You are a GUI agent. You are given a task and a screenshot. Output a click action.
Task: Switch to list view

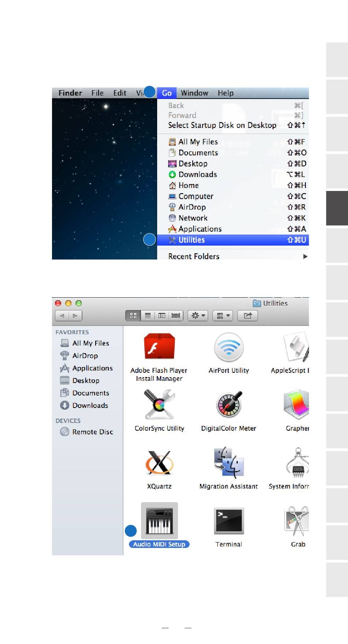pos(148,316)
